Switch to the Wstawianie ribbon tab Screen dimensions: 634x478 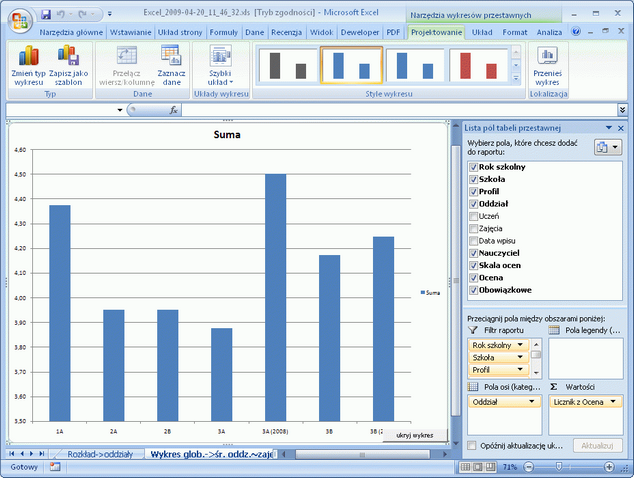pyautogui.click(x=131, y=32)
